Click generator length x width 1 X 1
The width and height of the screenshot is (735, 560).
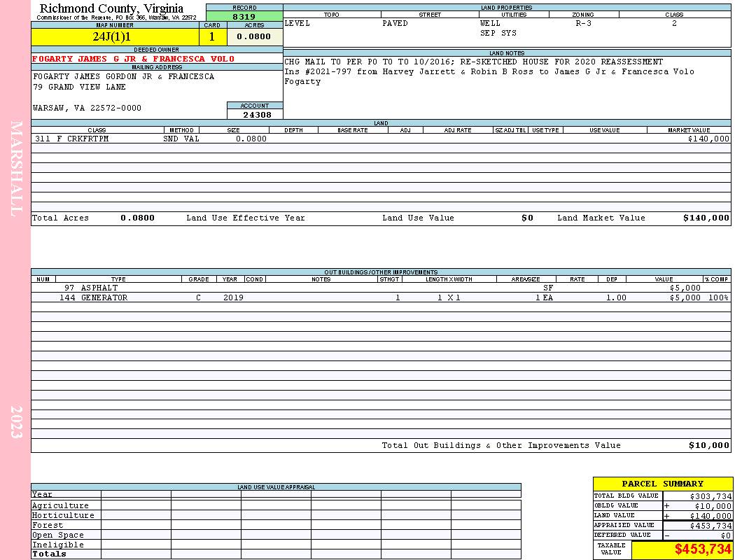click(x=449, y=297)
